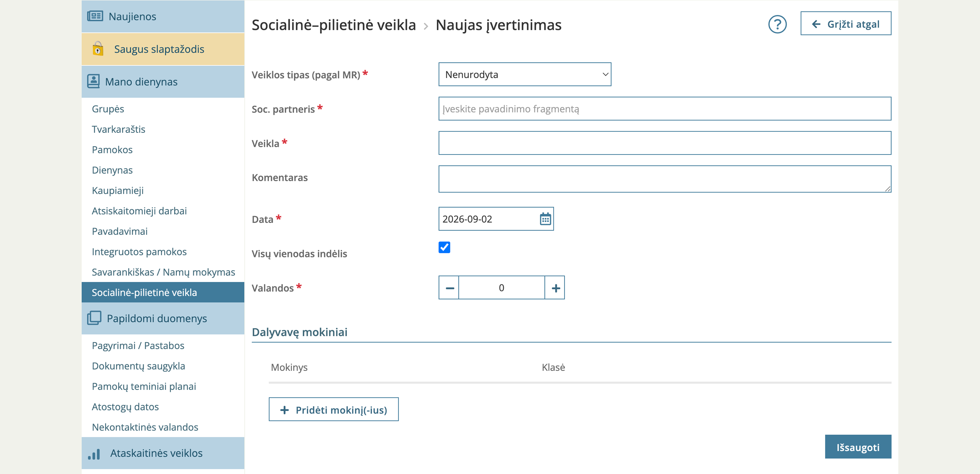Open Tvarkaraštis in the sidebar

[118, 129]
